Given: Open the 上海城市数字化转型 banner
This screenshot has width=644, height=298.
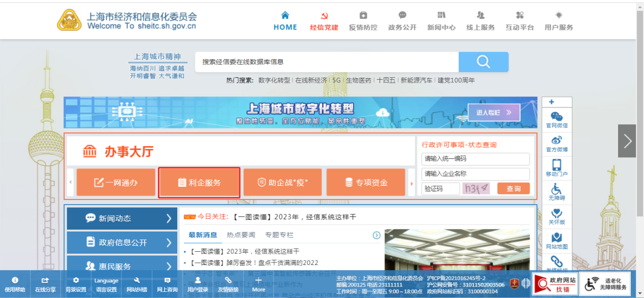Looking at the screenshot, I should tap(300, 113).
